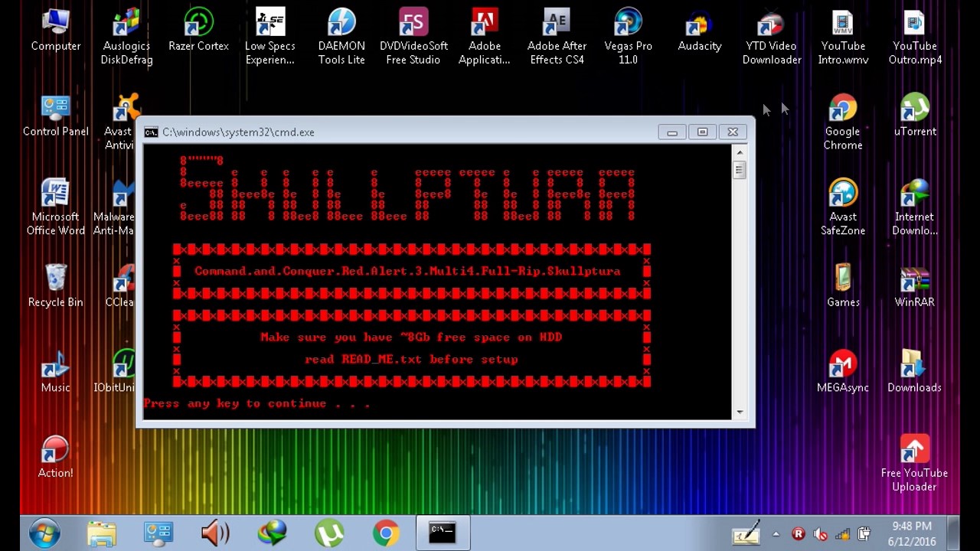
Task: Click the cmd.exe title bar text
Action: [x=238, y=132]
